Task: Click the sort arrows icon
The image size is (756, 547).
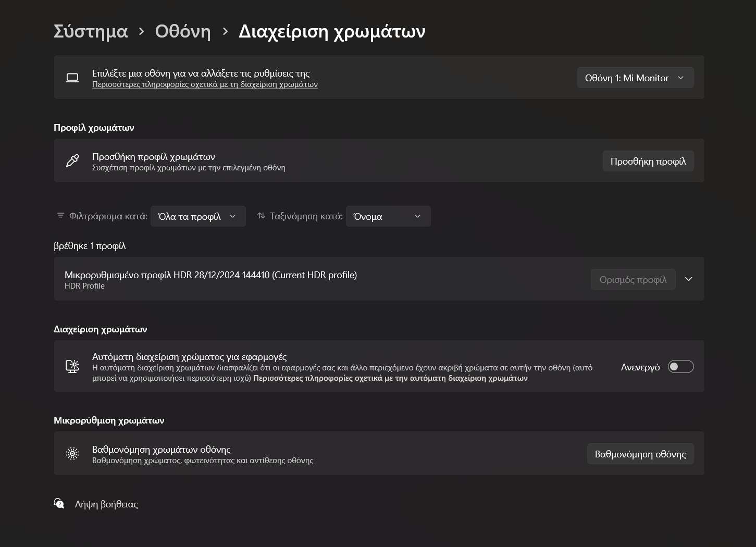Action: [261, 216]
